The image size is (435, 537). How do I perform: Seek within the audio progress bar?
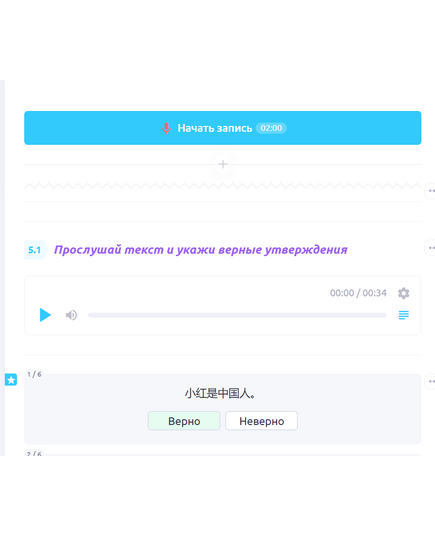coord(237,315)
